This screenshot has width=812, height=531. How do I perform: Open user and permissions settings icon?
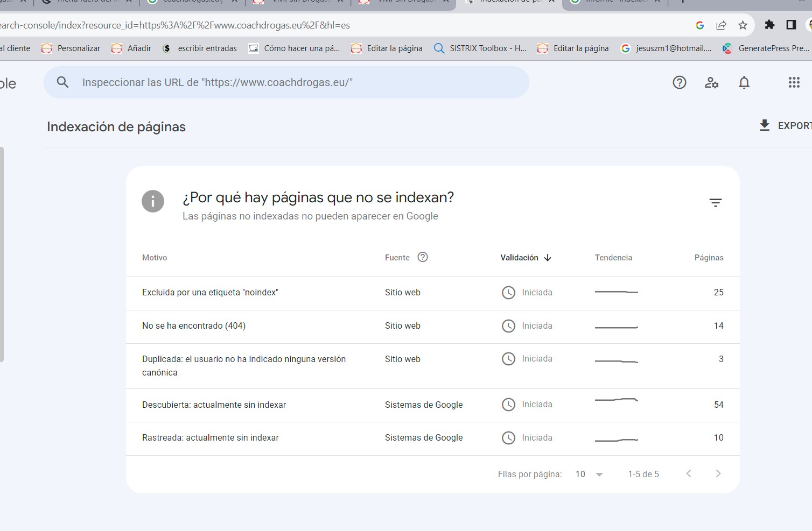click(712, 82)
